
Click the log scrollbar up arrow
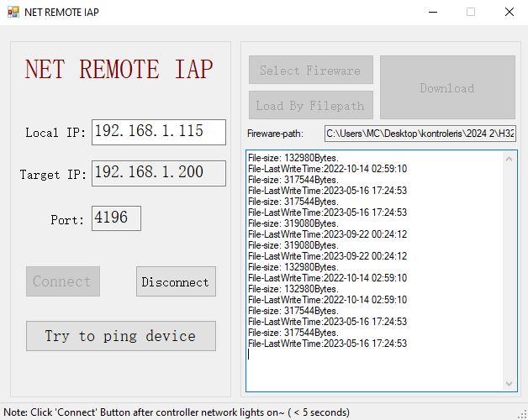tap(510, 158)
